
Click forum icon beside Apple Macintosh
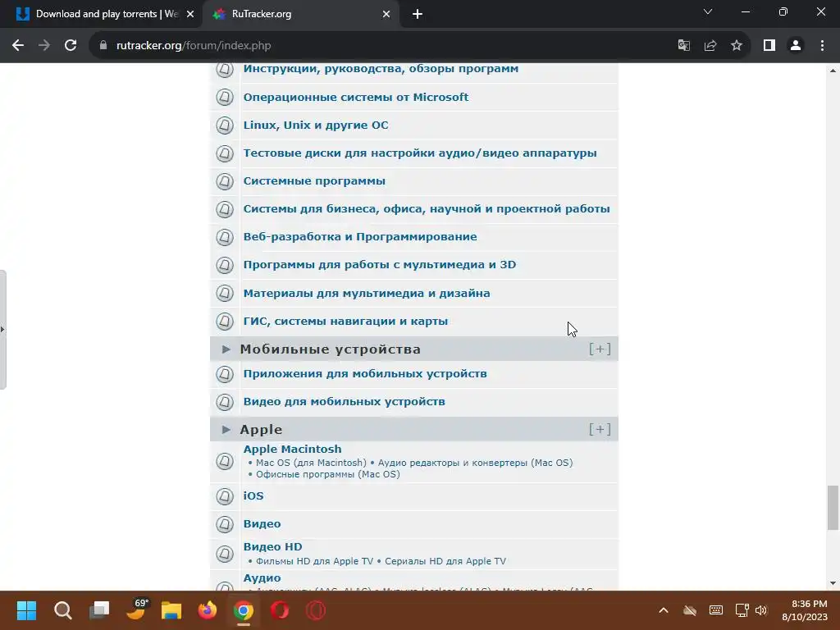pyautogui.click(x=225, y=461)
